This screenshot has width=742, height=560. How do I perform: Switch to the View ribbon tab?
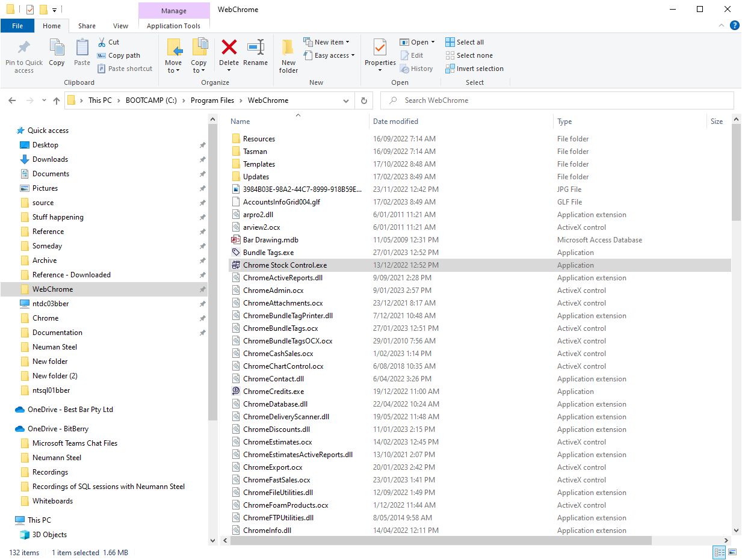(x=120, y=26)
